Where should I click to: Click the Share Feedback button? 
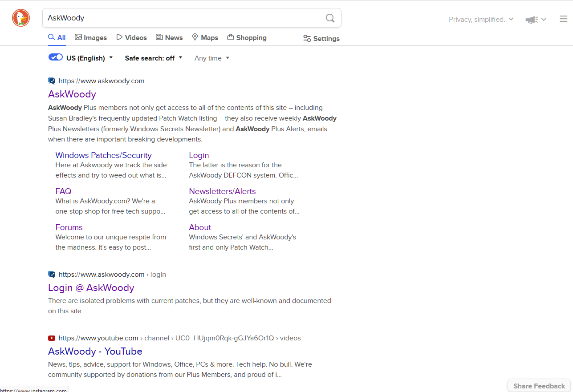[539, 386]
